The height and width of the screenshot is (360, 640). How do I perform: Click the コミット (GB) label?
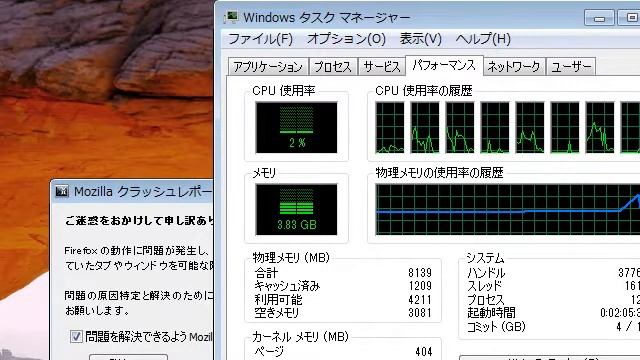tap(496, 327)
